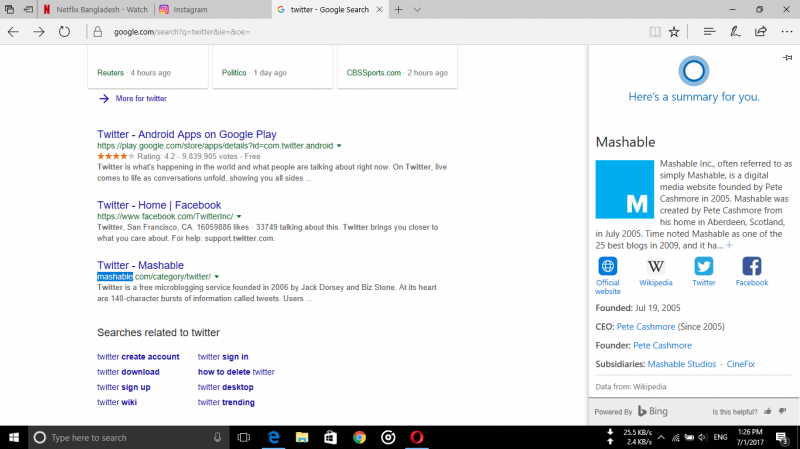
Task: Open File Explorer from taskbar
Action: tap(302, 437)
